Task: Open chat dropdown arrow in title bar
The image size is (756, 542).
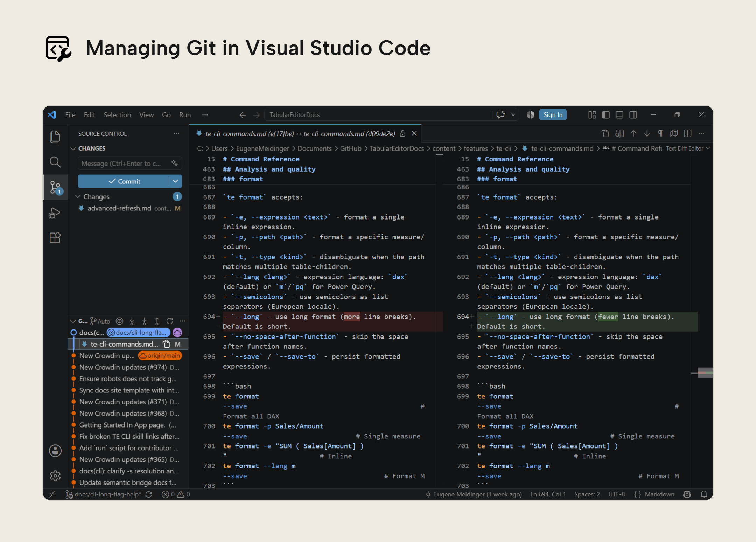Action: pos(513,115)
